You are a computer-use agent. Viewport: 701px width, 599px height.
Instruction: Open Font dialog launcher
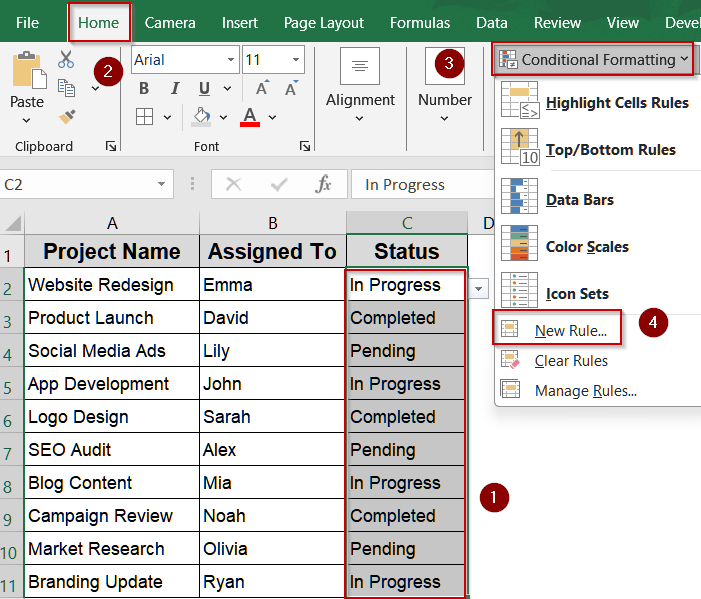[x=305, y=146]
